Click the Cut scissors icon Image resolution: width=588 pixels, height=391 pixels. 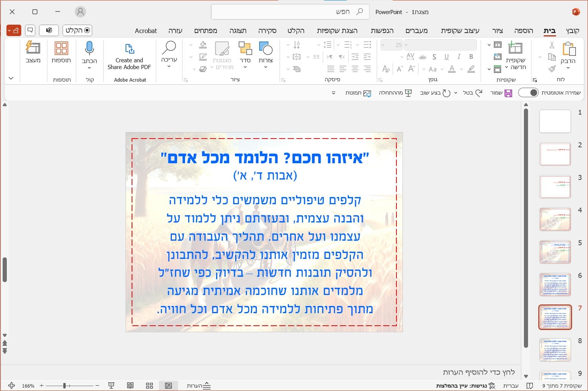click(x=552, y=45)
